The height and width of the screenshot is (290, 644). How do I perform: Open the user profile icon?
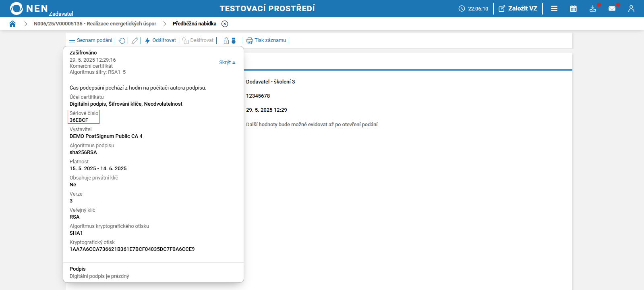pos(631,8)
